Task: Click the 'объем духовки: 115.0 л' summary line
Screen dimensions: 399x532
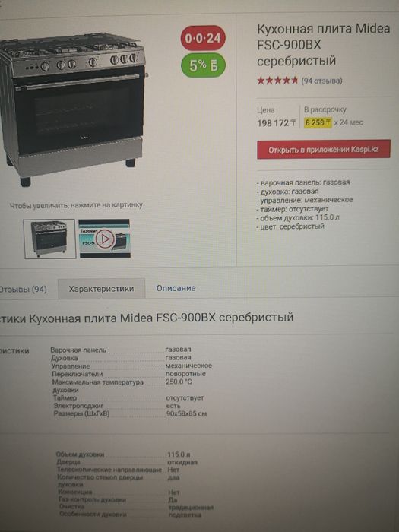Action: 298,217
